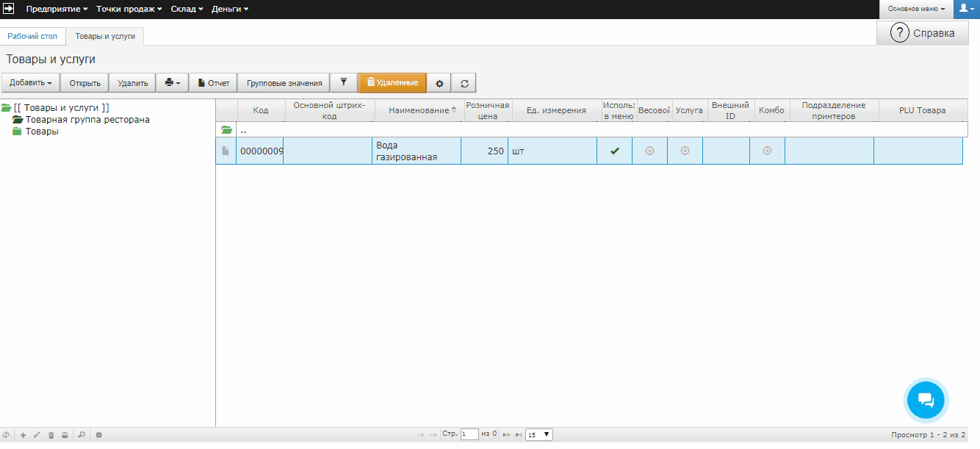
Task: Open the 'Добавить' dropdown
Action: (30, 83)
